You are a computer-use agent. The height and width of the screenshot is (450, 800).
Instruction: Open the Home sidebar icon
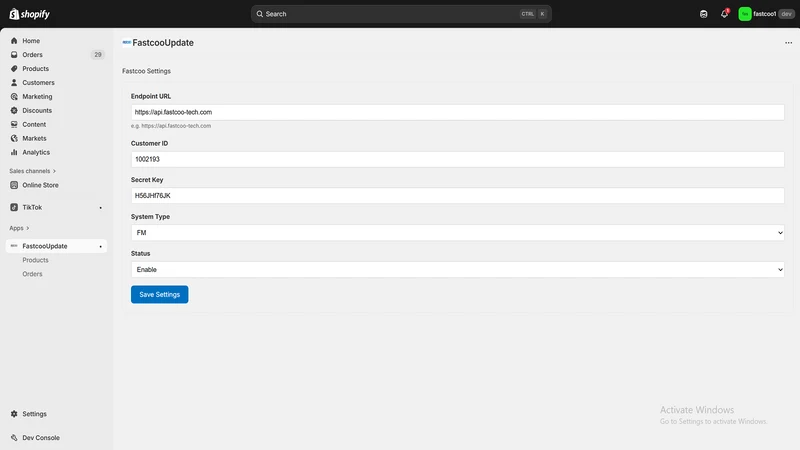14,41
